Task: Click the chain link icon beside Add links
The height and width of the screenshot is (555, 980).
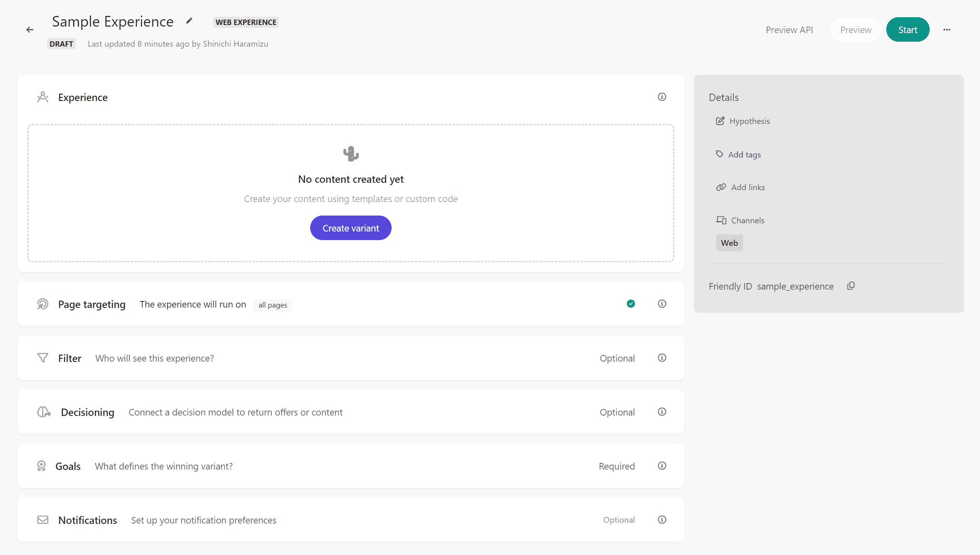Action: click(721, 187)
